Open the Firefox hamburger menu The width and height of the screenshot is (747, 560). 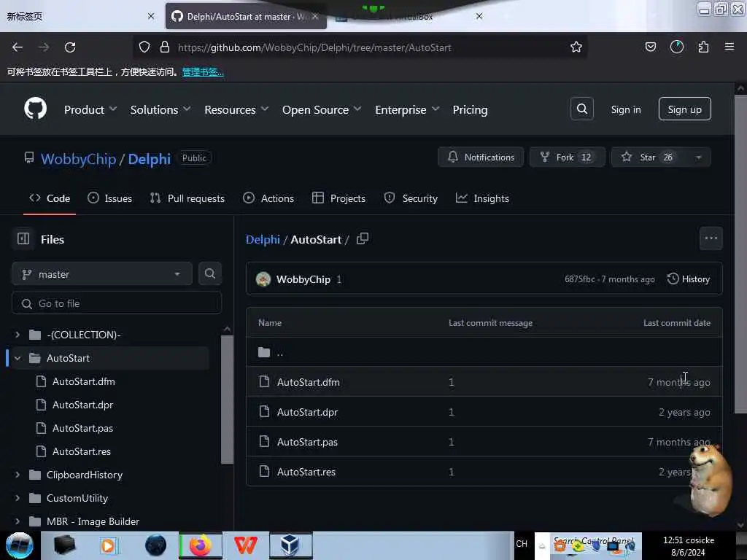click(x=729, y=47)
